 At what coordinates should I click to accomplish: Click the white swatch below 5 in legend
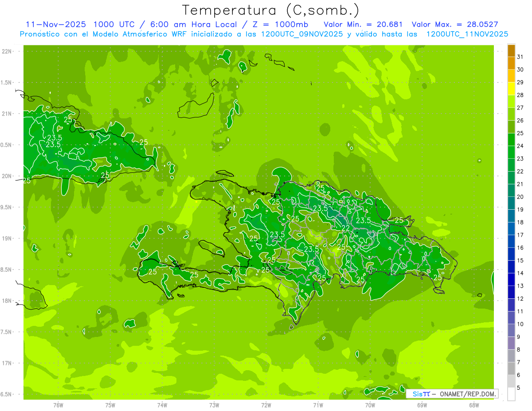(x=511, y=394)
